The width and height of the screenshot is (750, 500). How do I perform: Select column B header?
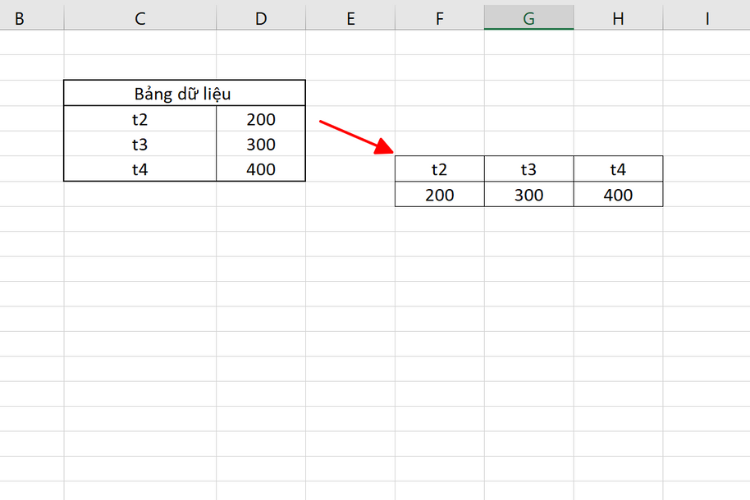point(32,18)
